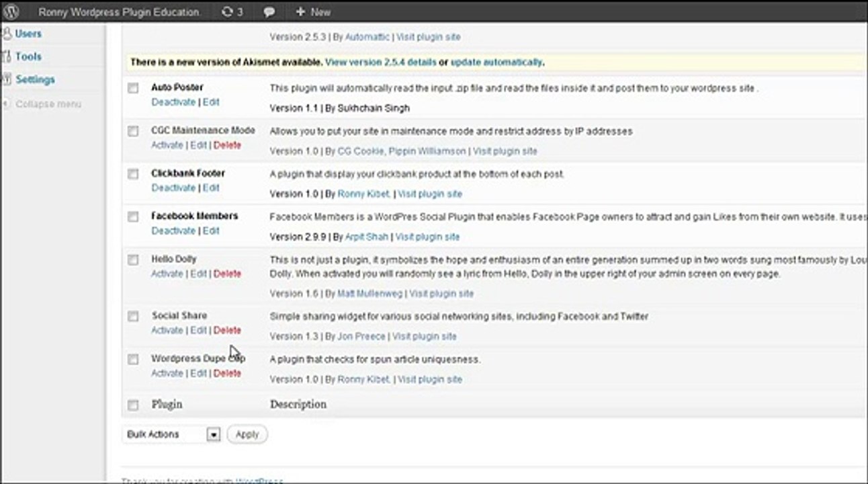Open the Users admin menu

click(28, 34)
